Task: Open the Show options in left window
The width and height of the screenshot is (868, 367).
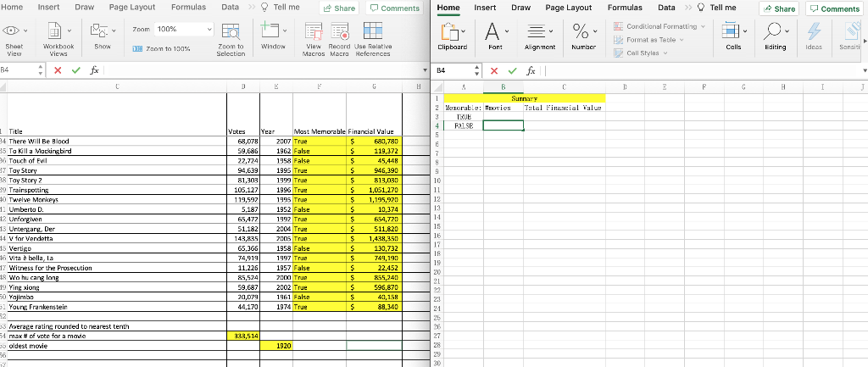Action: coord(103,36)
